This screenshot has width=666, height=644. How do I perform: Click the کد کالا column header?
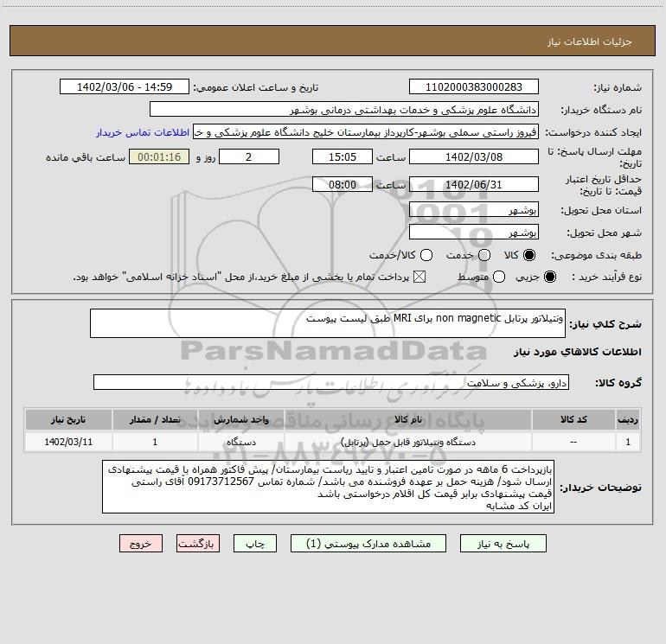pyautogui.click(x=573, y=419)
